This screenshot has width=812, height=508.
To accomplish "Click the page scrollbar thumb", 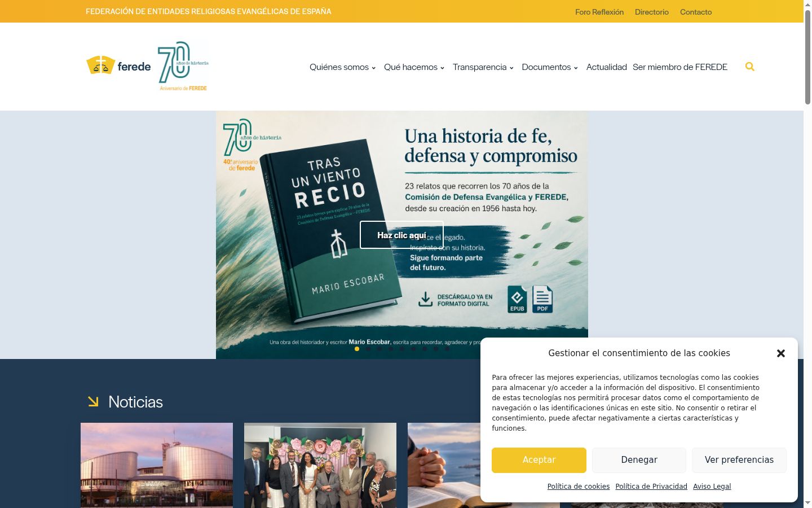I will [x=807, y=56].
